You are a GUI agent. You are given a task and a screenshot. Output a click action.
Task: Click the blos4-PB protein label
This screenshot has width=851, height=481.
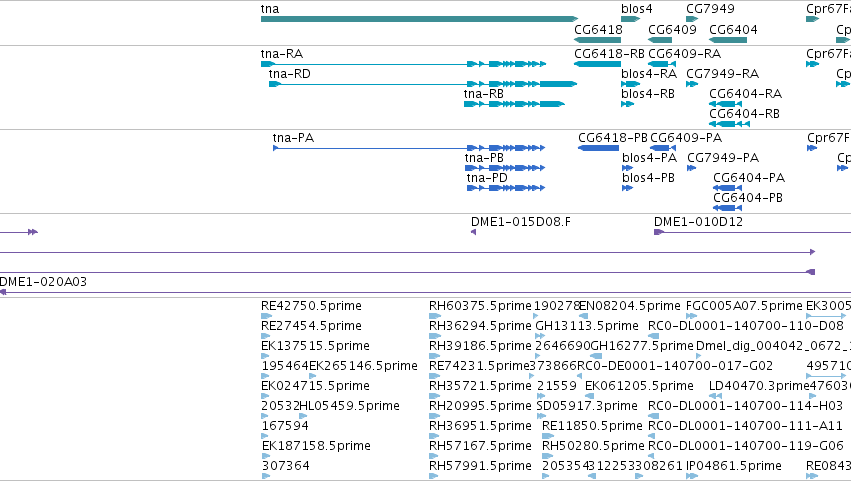coord(648,178)
